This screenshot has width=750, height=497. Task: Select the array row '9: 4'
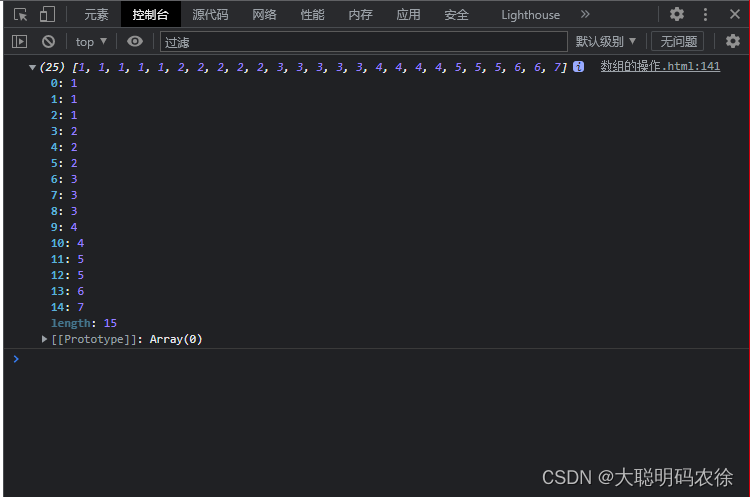point(64,227)
